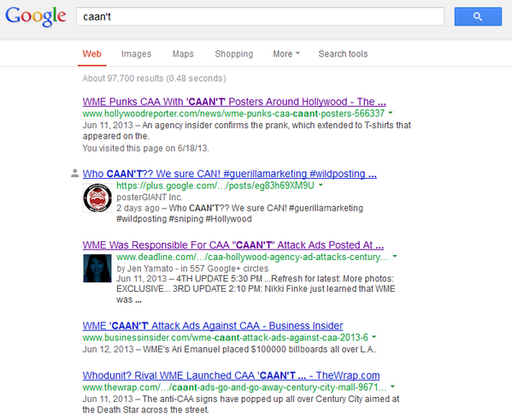This screenshot has height=420, width=512.
Task: Click the plus.google.com posts URL
Action: pos(215,186)
